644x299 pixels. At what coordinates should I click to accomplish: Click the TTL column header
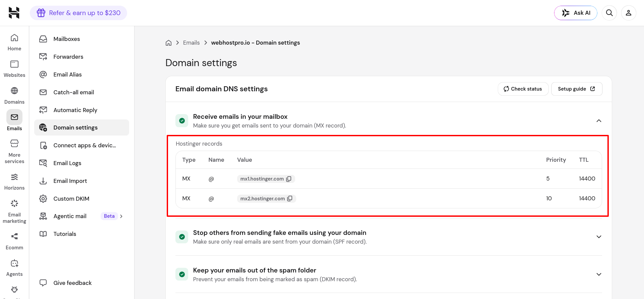(584, 160)
